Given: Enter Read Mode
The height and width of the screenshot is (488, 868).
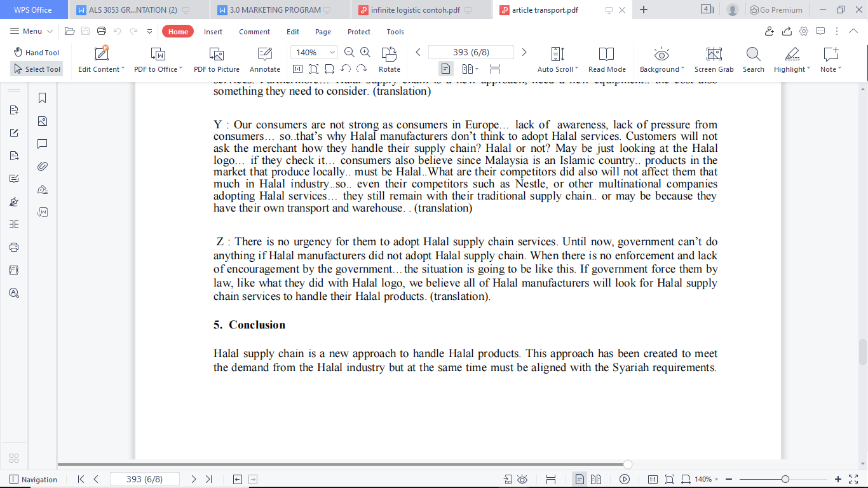Looking at the screenshot, I should [607, 60].
